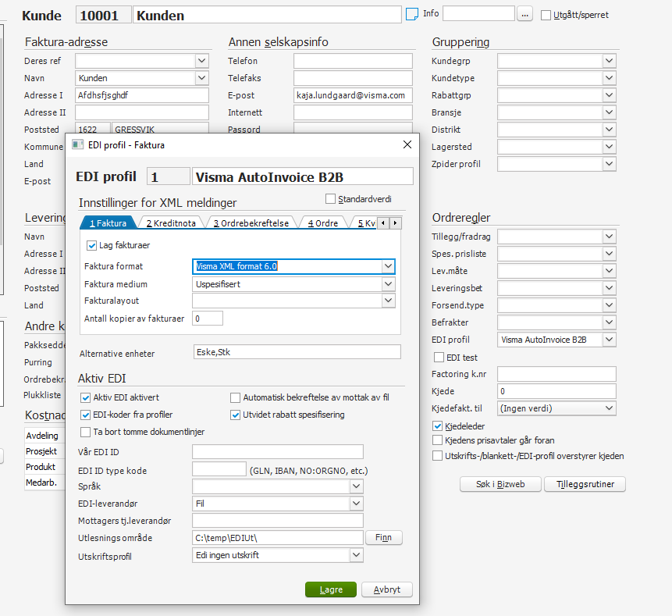Expand the Deres ref dropdown
Image resolution: width=672 pixels, height=616 pixels.
coord(201,60)
